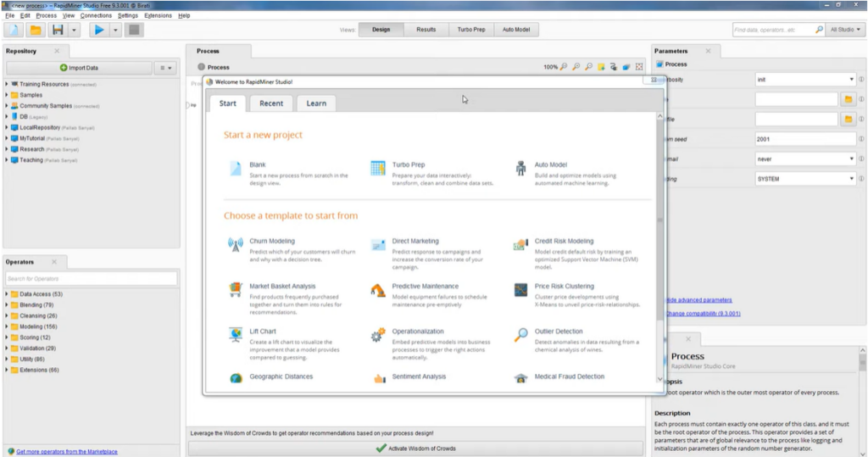Switch to the Recent tab in Welcome dialog
This screenshot has width=868, height=457.
pyautogui.click(x=271, y=103)
